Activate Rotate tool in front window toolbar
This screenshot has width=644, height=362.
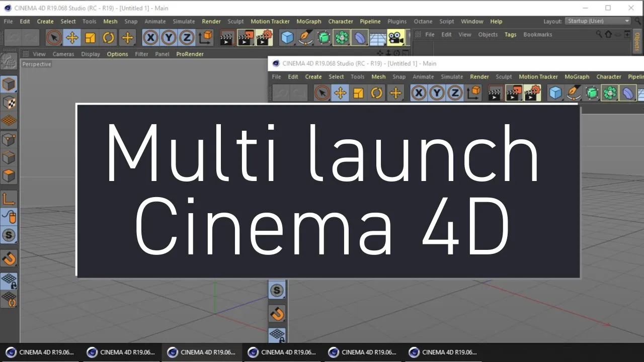tap(377, 93)
